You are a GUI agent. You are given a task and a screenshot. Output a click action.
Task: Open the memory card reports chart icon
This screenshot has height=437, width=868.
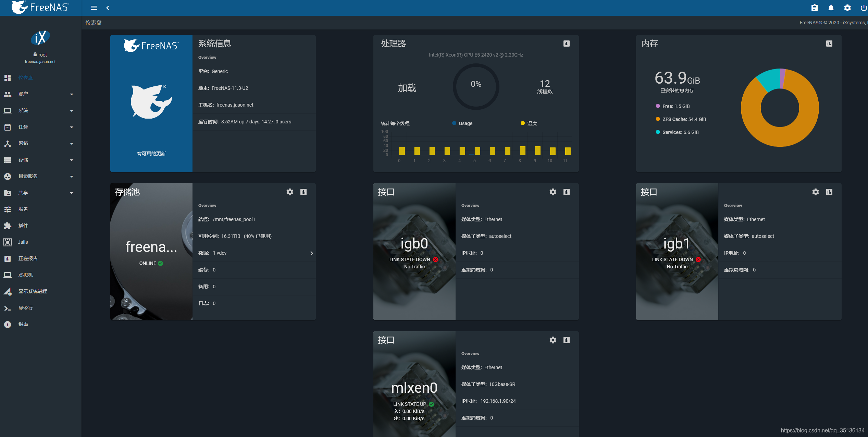pos(829,44)
